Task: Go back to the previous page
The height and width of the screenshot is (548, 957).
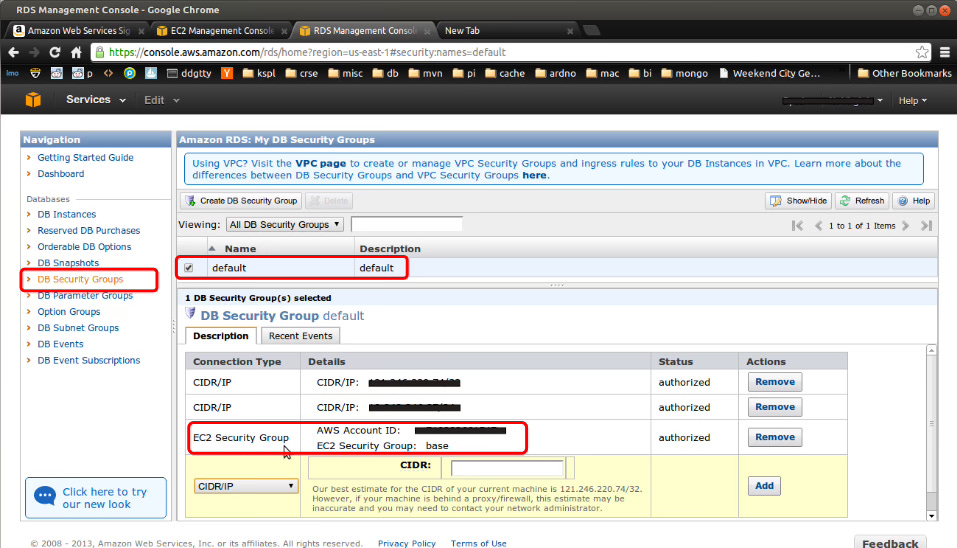Action: 13,52
